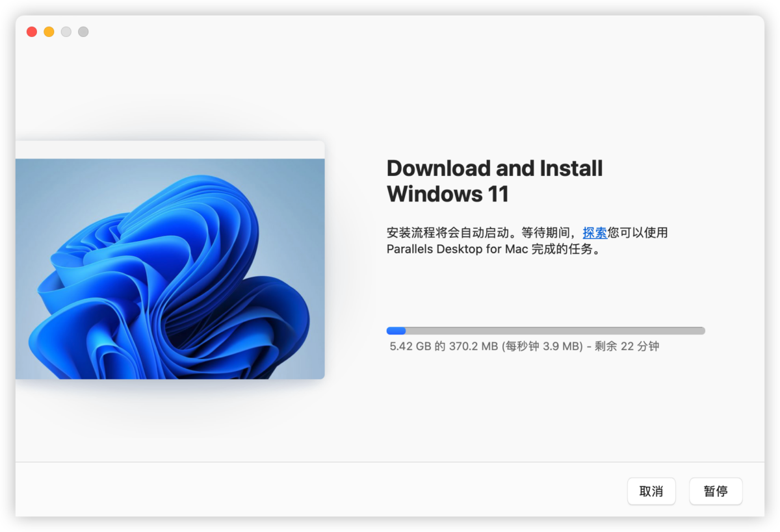This screenshot has width=780, height=532.
Task: Click the "Download and Install Windows 11" heading
Action: [x=495, y=181]
